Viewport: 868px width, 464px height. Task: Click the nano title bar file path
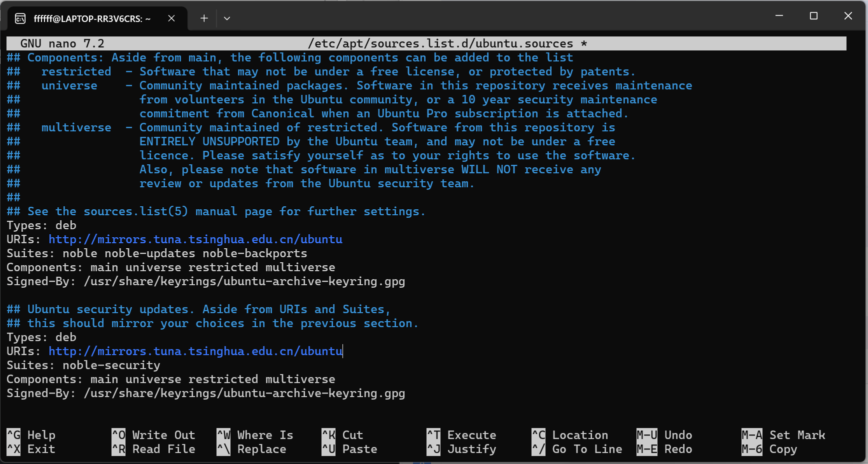click(440, 44)
